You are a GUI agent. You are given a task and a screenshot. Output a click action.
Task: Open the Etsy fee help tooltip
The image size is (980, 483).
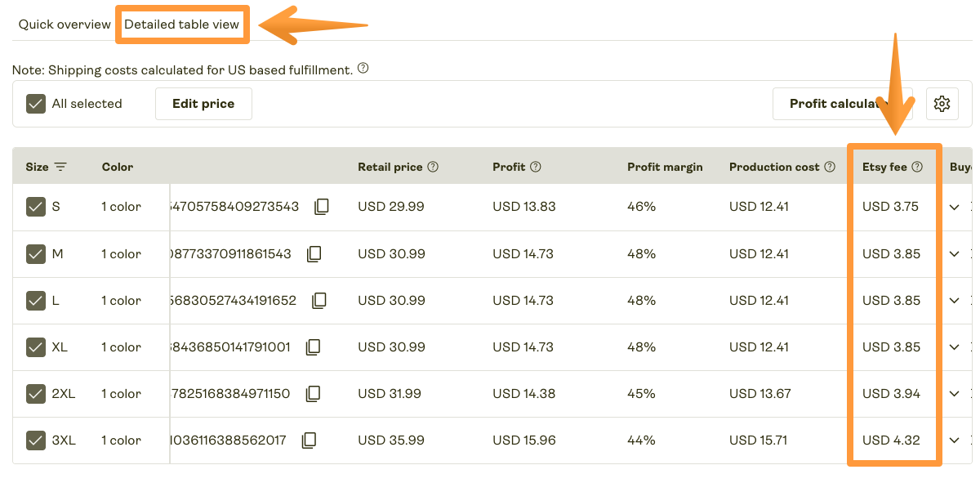coord(916,166)
